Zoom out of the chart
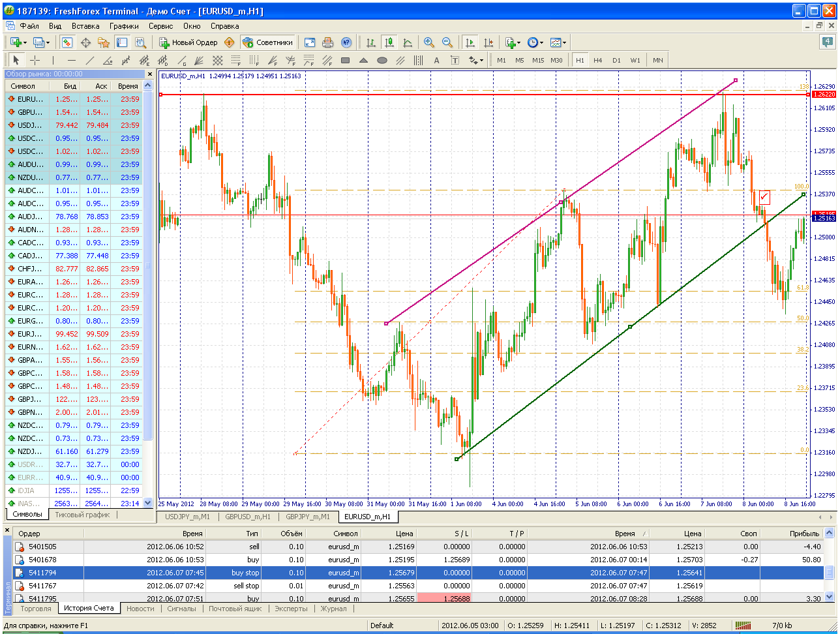The image size is (840, 634). 447,42
